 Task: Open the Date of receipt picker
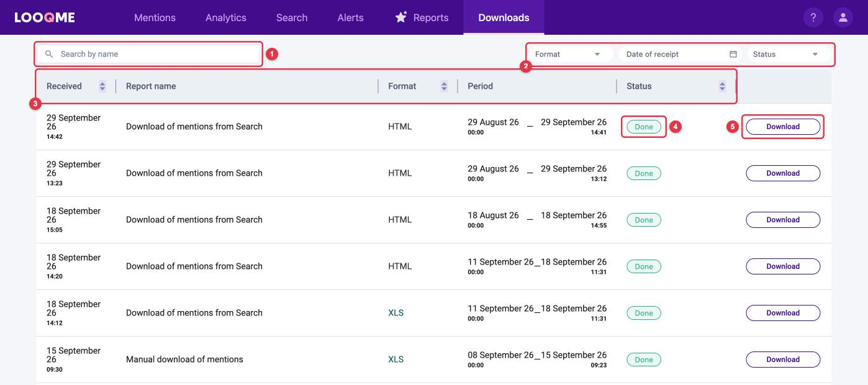click(680, 54)
